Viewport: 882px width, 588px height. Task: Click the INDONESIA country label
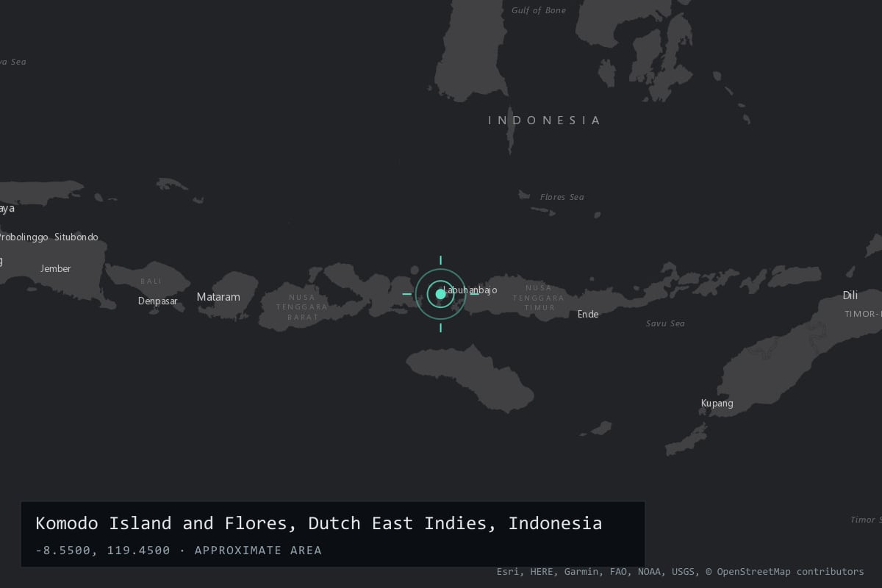(x=545, y=120)
